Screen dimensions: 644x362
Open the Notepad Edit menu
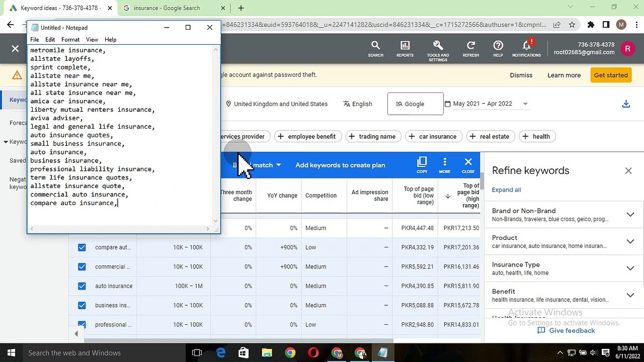click(50, 40)
